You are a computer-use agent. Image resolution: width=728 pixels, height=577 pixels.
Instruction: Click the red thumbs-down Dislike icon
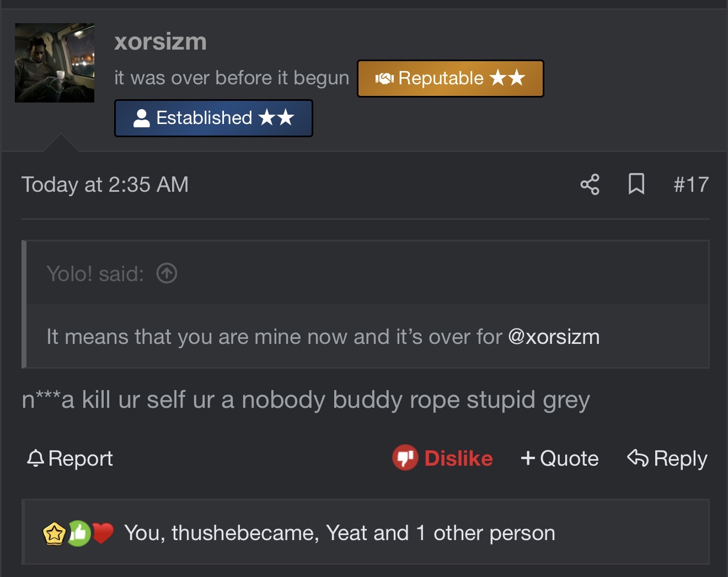point(405,457)
